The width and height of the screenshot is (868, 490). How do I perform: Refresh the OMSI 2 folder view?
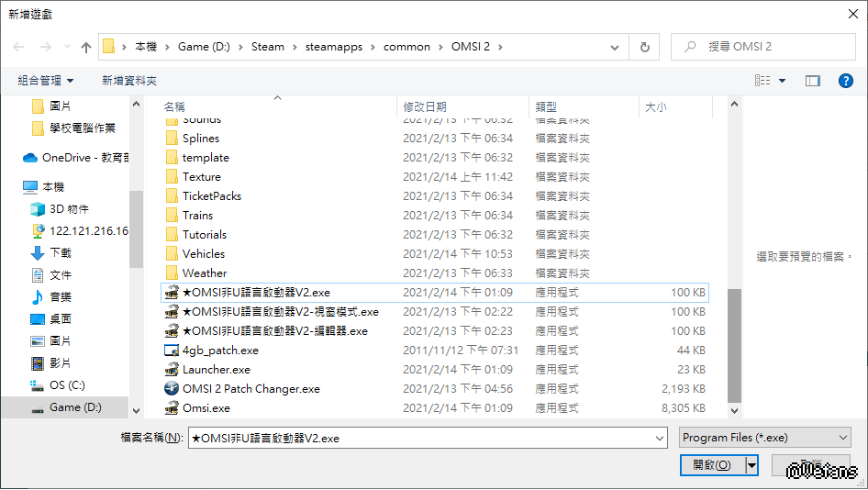pos(644,47)
